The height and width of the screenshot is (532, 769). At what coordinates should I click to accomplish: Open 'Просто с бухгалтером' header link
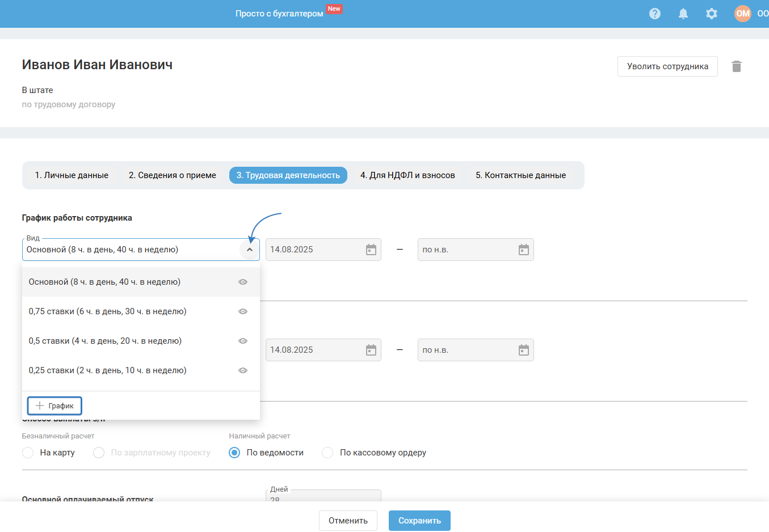[279, 14]
